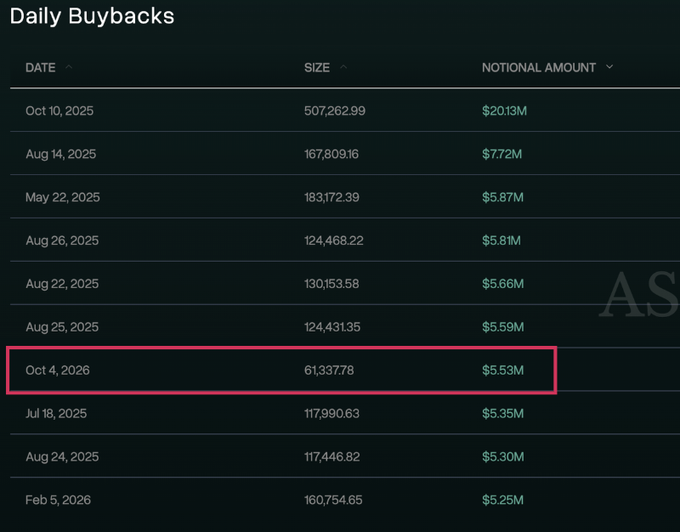Select notional amount $5.53M
Image resolution: width=680 pixels, height=532 pixels.
pos(503,370)
